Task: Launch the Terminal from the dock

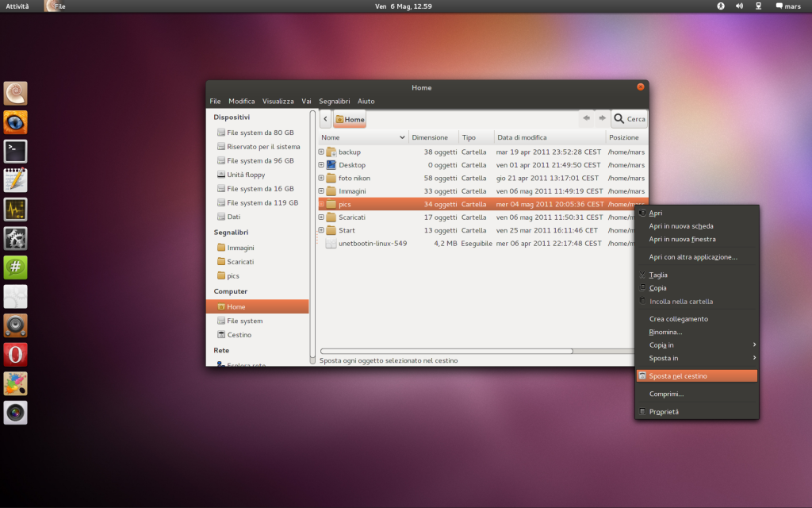Action: 15,151
